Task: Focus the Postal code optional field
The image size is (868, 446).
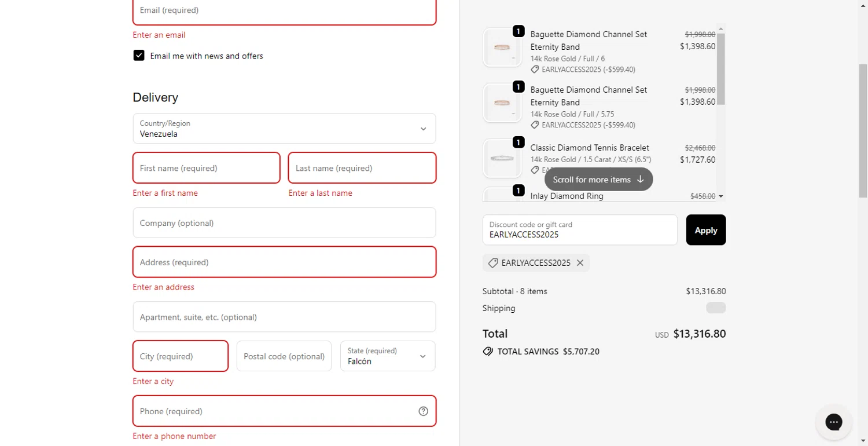Action: 284,356
